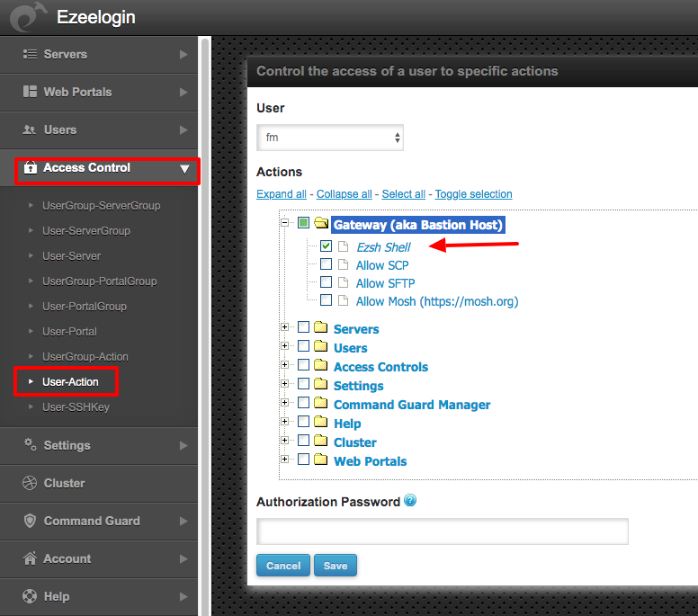The width and height of the screenshot is (698, 616).
Task: Click the Authorization Password input field
Action: pyautogui.click(x=442, y=531)
